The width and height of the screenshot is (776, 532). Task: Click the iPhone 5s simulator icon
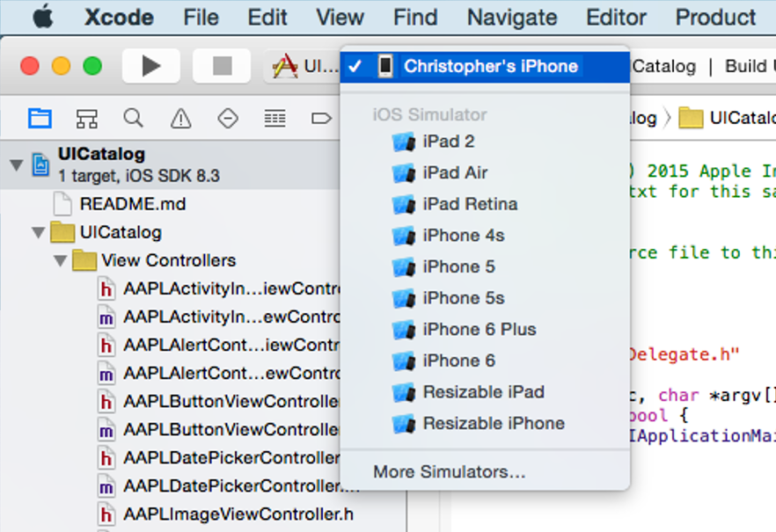pyautogui.click(x=404, y=298)
